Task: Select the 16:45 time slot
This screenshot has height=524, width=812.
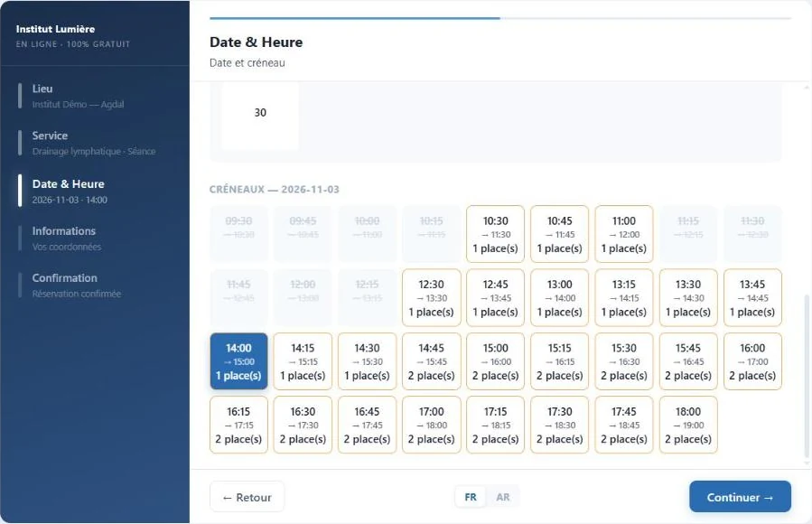Action: click(367, 426)
